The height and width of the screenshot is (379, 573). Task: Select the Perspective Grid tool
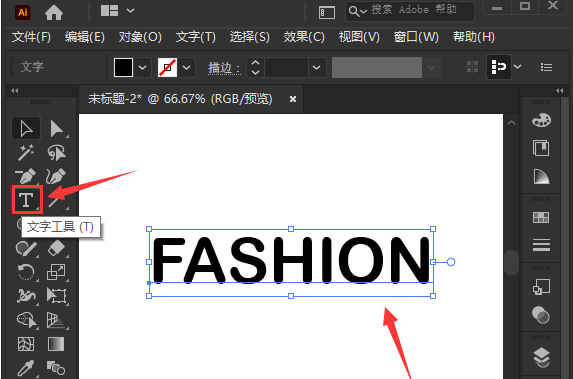pyautogui.click(x=56, y=320)
